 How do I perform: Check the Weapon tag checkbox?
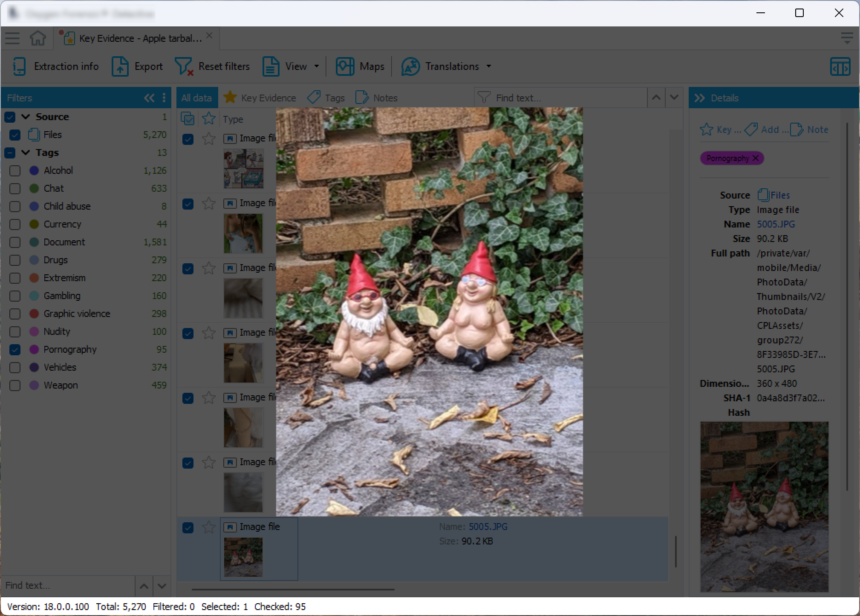point(15,386)
